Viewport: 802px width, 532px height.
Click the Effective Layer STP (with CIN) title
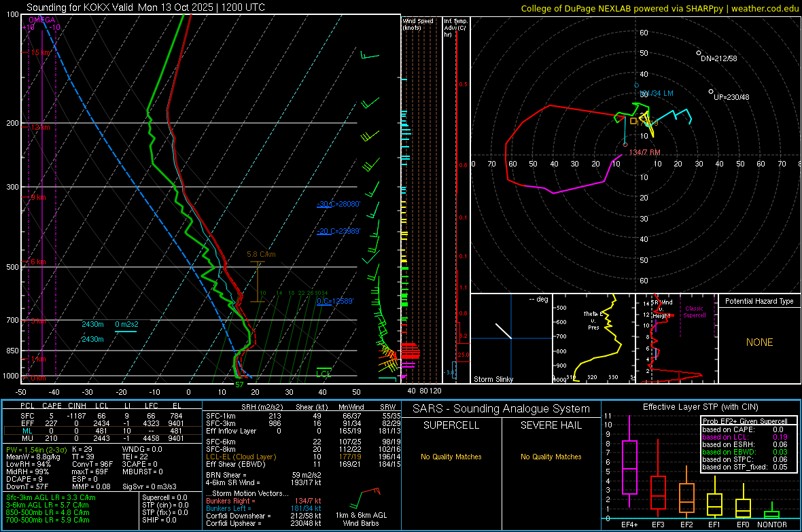700,407
